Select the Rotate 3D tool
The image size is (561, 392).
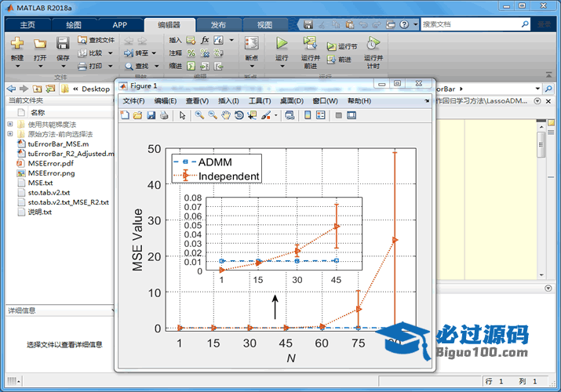click(239, 115)
